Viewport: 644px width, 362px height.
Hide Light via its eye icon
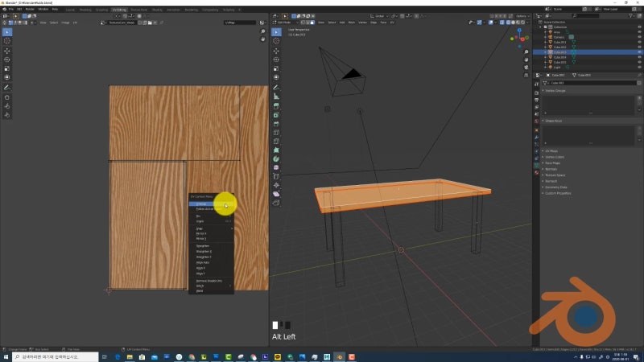coord(639,67)
